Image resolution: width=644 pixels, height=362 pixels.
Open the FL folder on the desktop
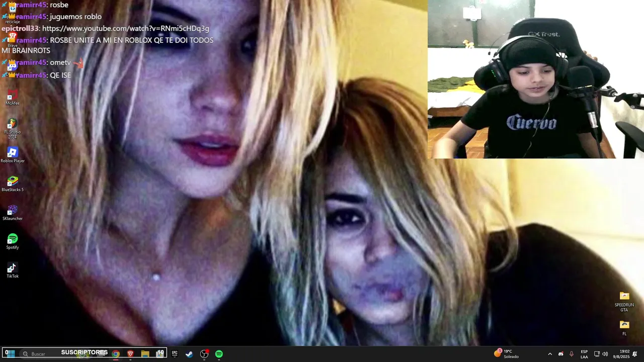point(624,328)
